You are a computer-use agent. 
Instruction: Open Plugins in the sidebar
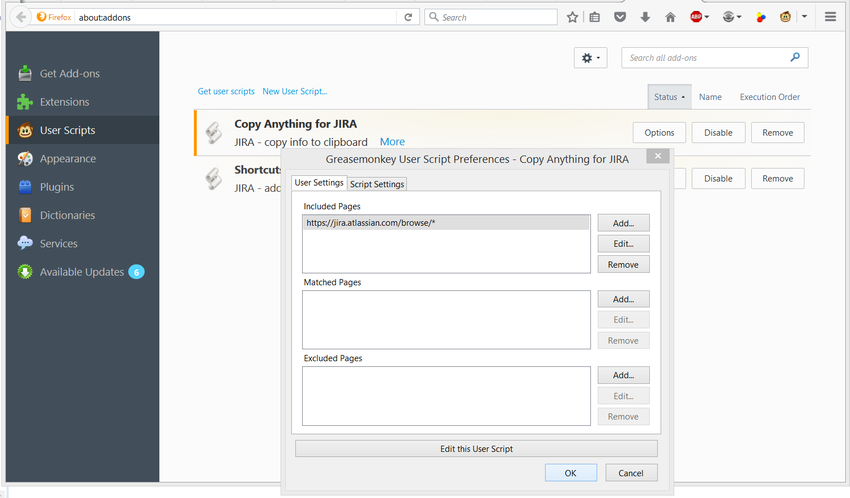point(83,187)
